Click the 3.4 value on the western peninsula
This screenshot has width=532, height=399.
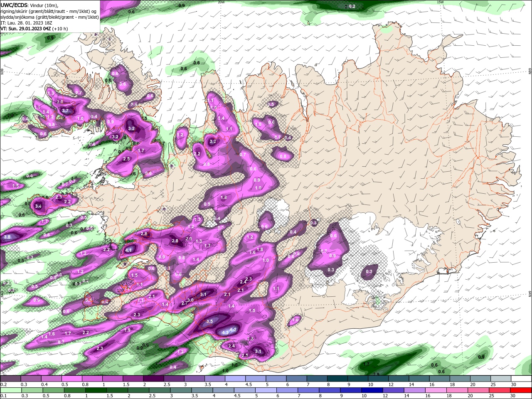[39, 206]
